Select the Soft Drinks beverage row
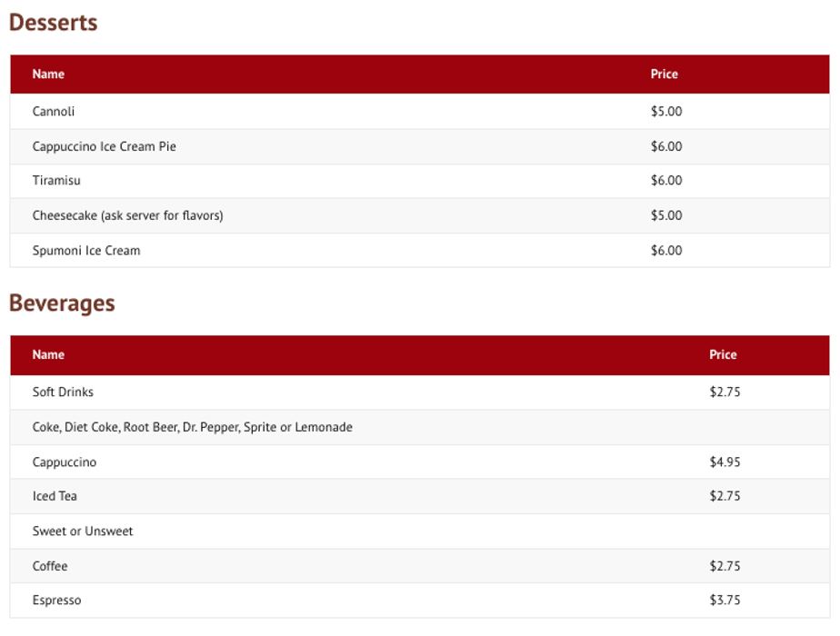 63,393
